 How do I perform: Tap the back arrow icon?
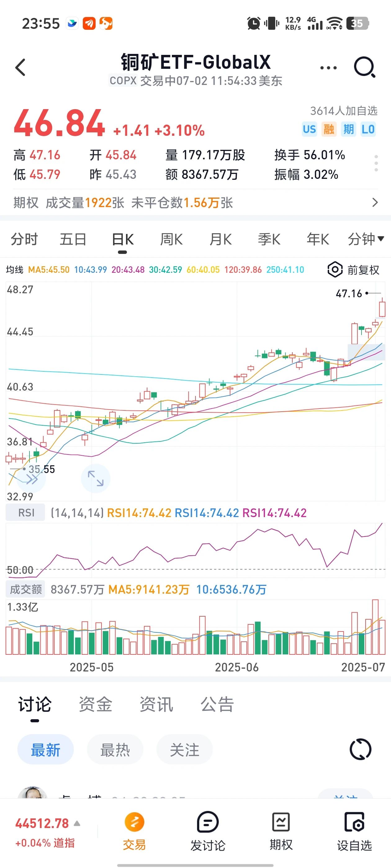(20, 67)
